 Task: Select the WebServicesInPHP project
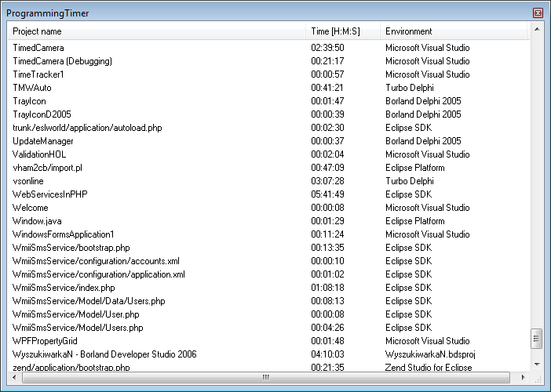268,194
